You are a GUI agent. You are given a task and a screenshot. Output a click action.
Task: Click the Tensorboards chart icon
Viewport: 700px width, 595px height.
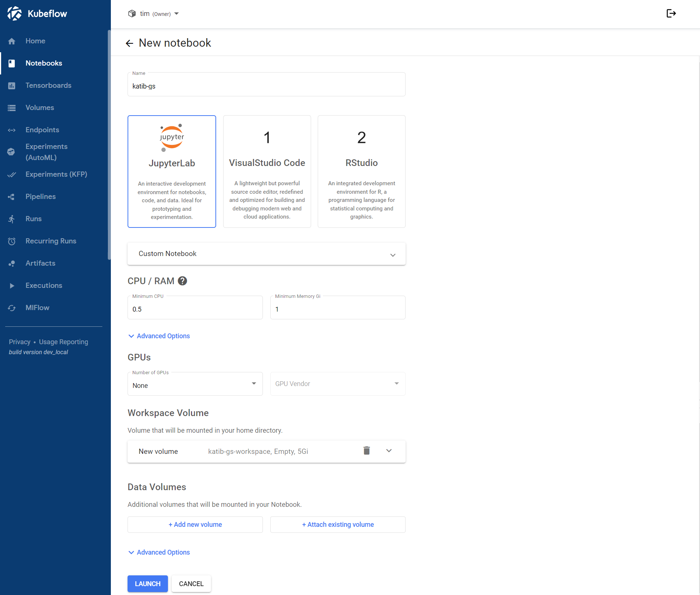[x=12, y=86]
